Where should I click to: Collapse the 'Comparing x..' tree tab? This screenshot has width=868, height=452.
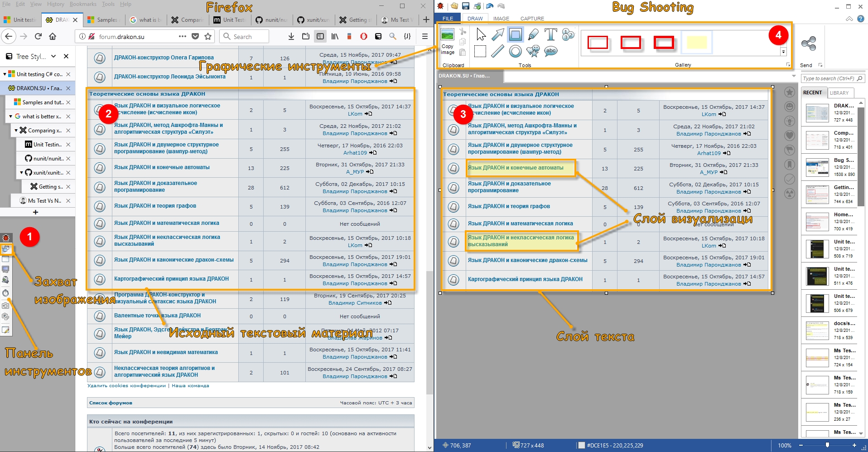pyautogui.click(x=16, y=131)
